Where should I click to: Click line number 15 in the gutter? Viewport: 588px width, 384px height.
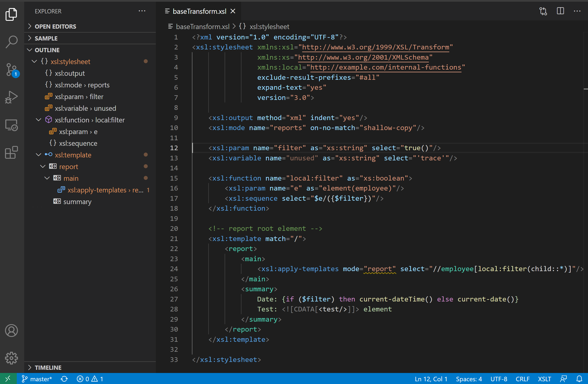point(174,178)
